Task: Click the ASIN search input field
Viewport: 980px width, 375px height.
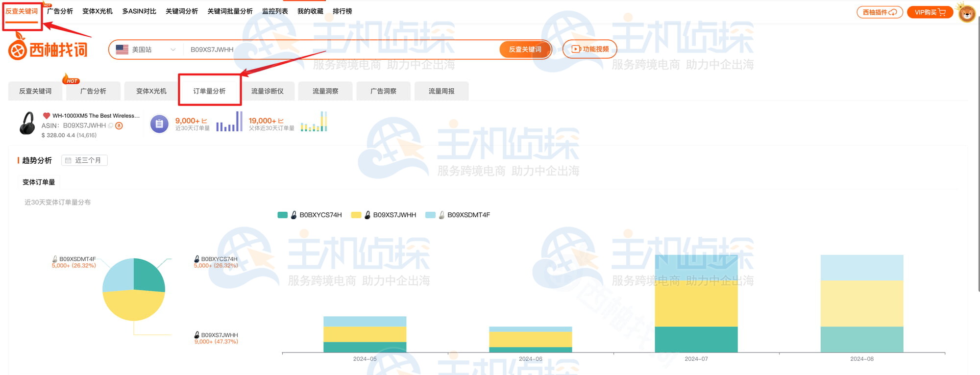Action: click(x=341, y=50)
